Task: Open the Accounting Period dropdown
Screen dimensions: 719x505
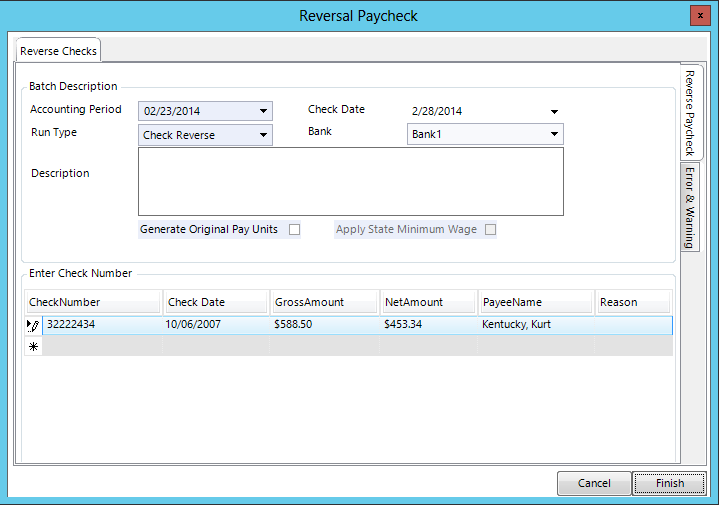Action: click(x=263, y=111)
